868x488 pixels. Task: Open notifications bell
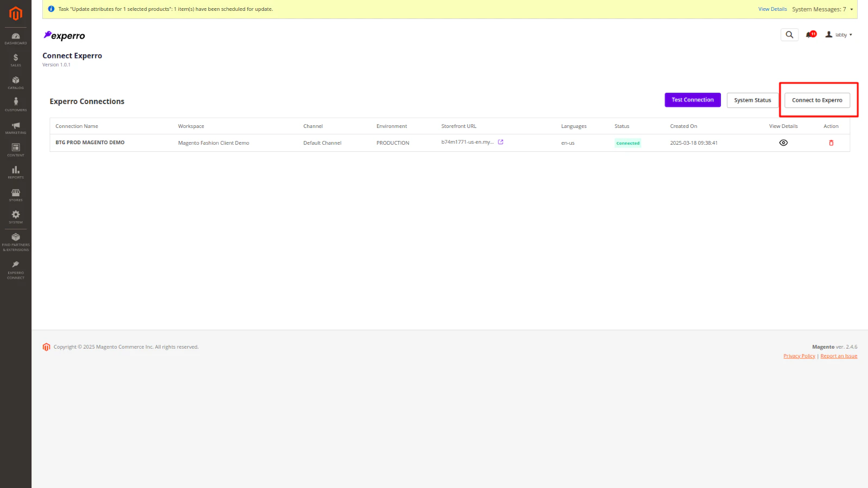click(811, 35)
